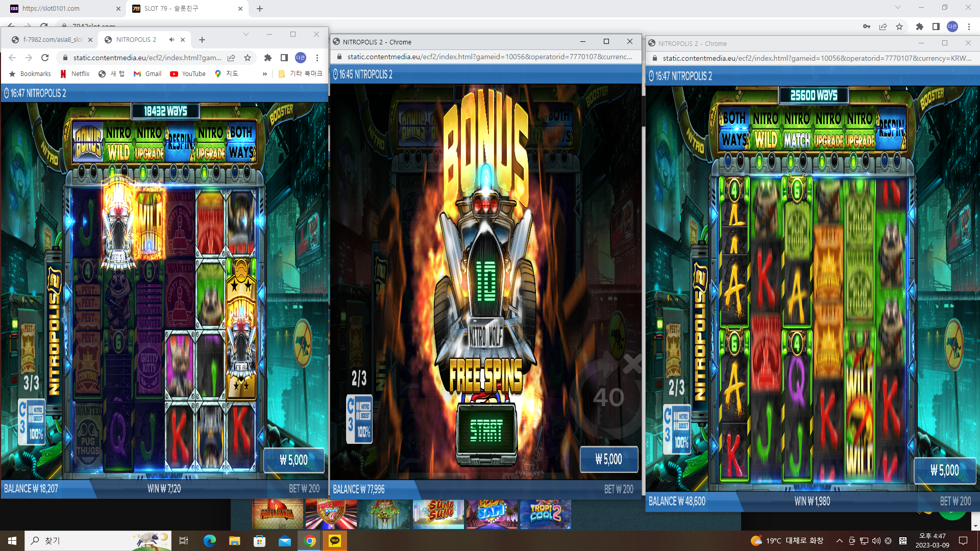Reload the left NITROPOLIS 2 page
The image size is (980, 551).
(45, 58)
